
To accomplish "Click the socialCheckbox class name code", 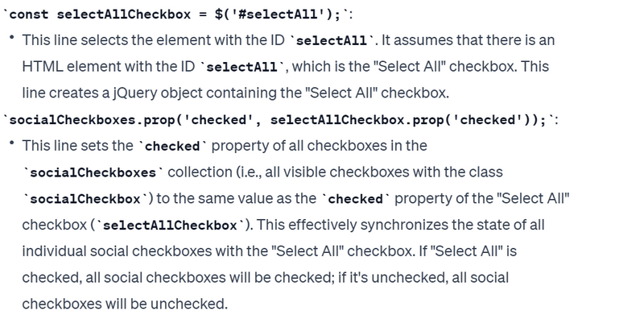I will 85,200.
